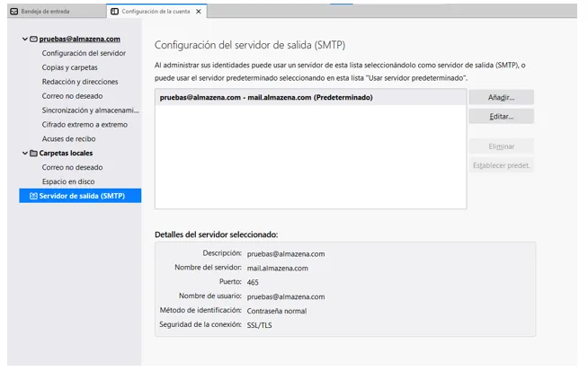
Task: Close the Configuración de la cuenta tab
Action: (x=199, y=12)
